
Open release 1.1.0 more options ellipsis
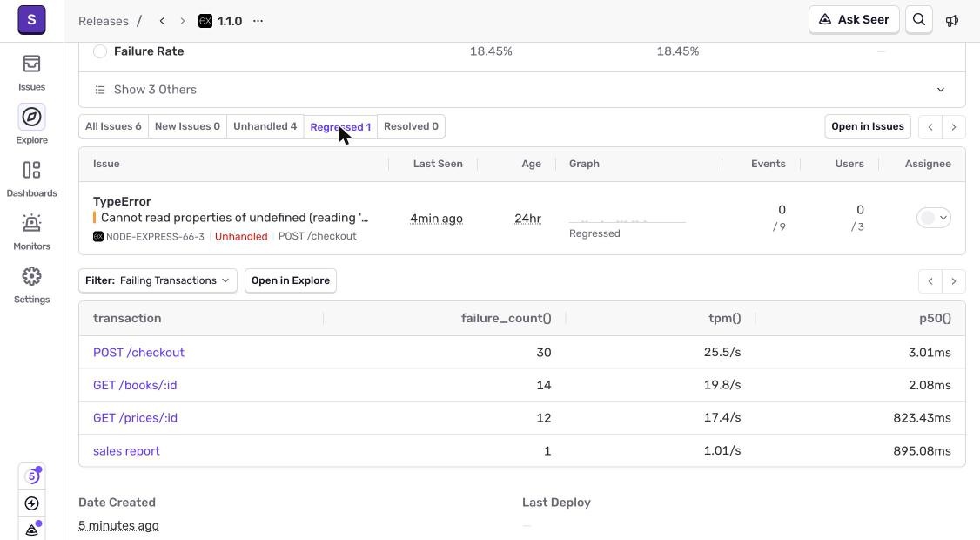[258, 21]
